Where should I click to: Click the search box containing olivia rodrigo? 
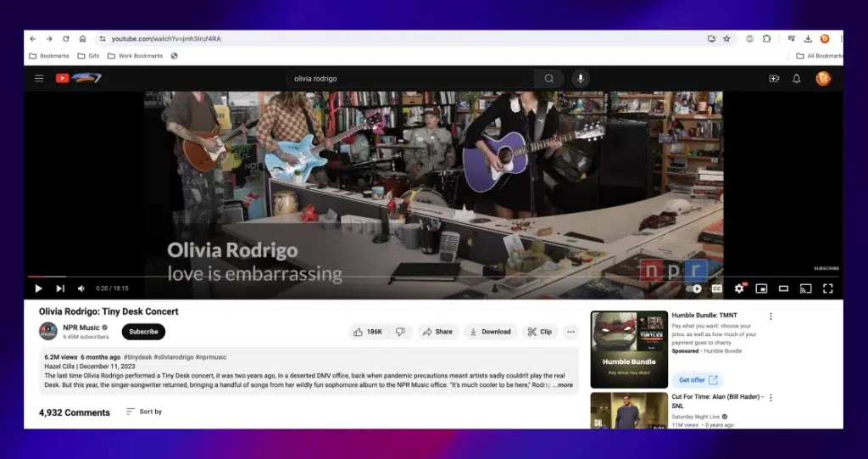tap(410, 79)
